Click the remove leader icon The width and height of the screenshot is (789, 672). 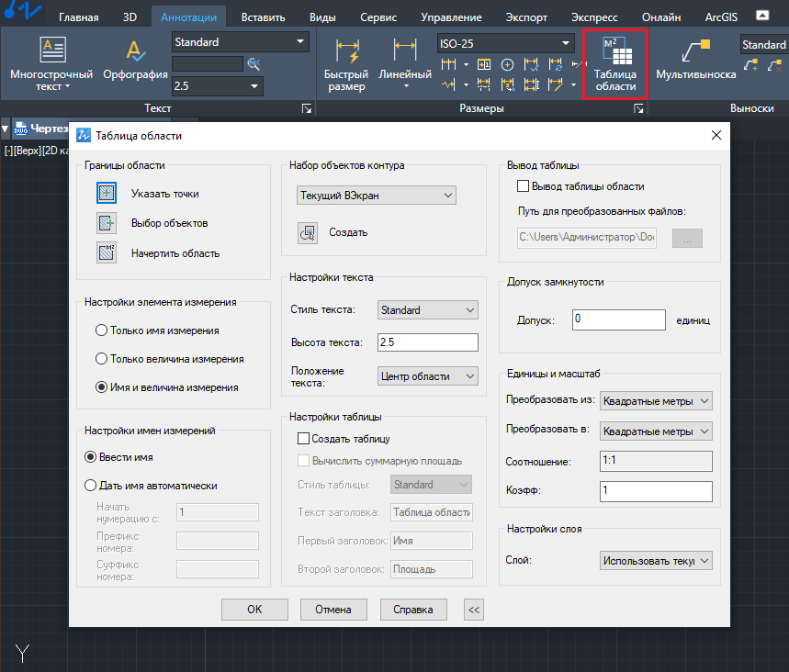point(775,64)
